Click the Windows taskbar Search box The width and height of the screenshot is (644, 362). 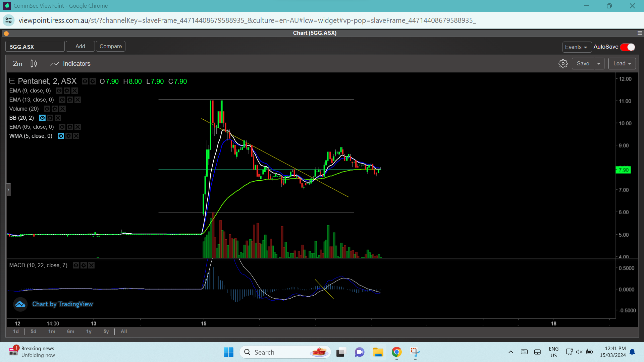(x=285, y=352)
